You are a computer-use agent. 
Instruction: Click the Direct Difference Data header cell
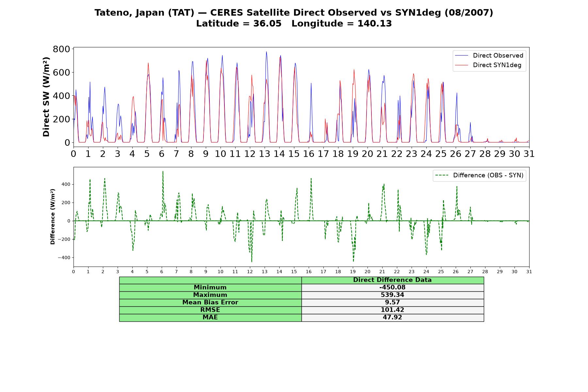click(x=392, y=280)
